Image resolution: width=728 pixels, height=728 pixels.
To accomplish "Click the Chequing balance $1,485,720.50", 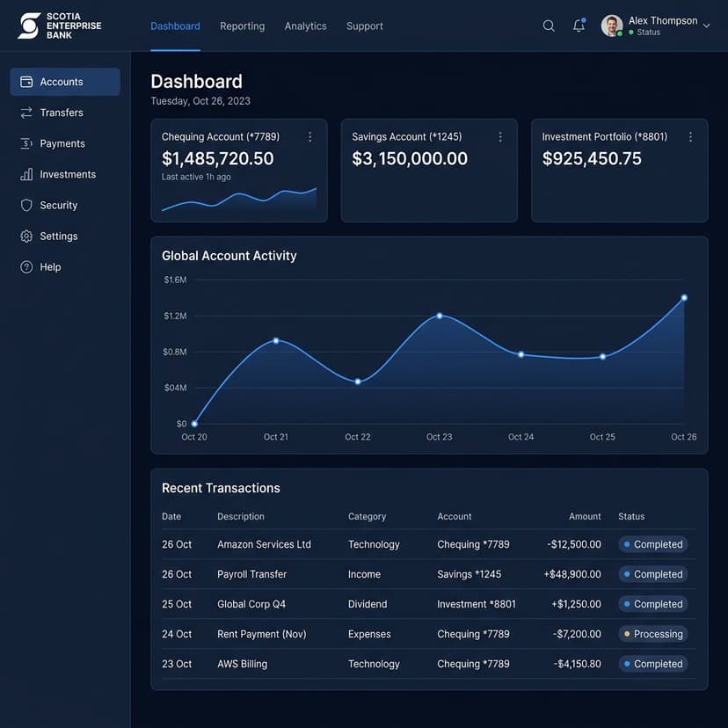I will click(218, 159).
